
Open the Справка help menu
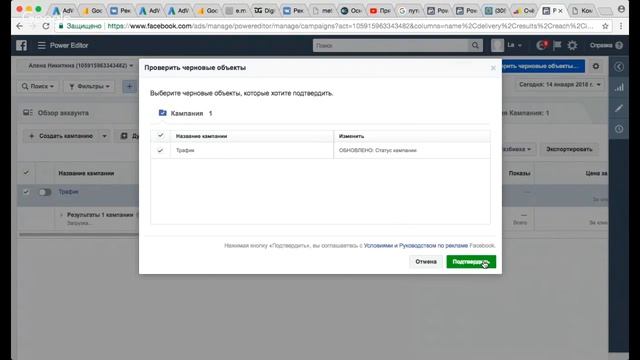click(x=606, y=45)
